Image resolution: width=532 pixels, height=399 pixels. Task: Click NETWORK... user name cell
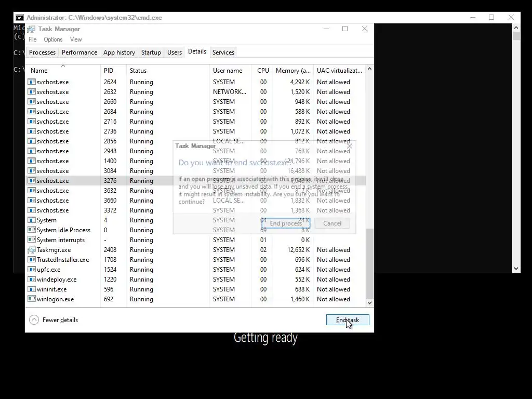230,91
